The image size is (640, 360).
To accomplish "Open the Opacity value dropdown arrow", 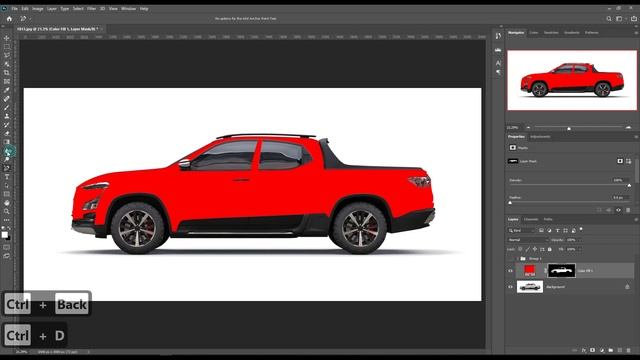I will (x=580, y=240).
